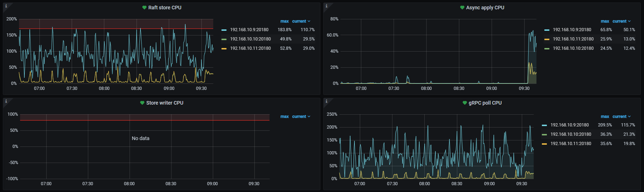Click the green heart alert icon beside Store writer CPU
Screen dimensions: 644x192
[142, 103]
